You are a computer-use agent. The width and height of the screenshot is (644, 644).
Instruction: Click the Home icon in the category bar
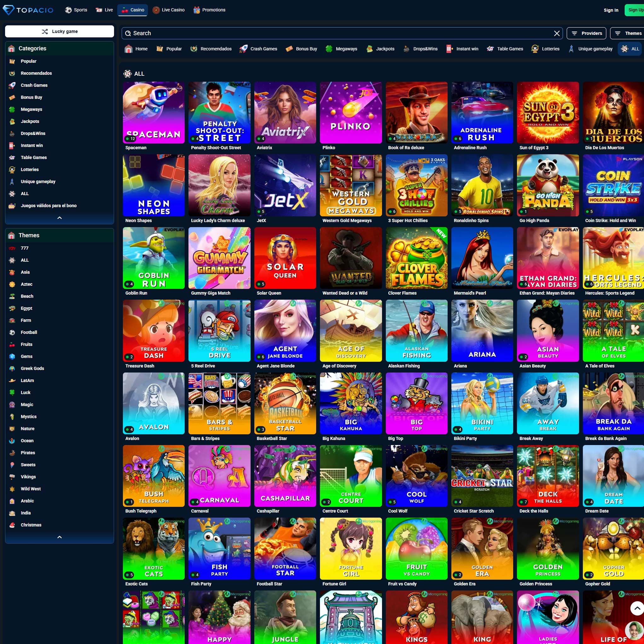[128, 49]
